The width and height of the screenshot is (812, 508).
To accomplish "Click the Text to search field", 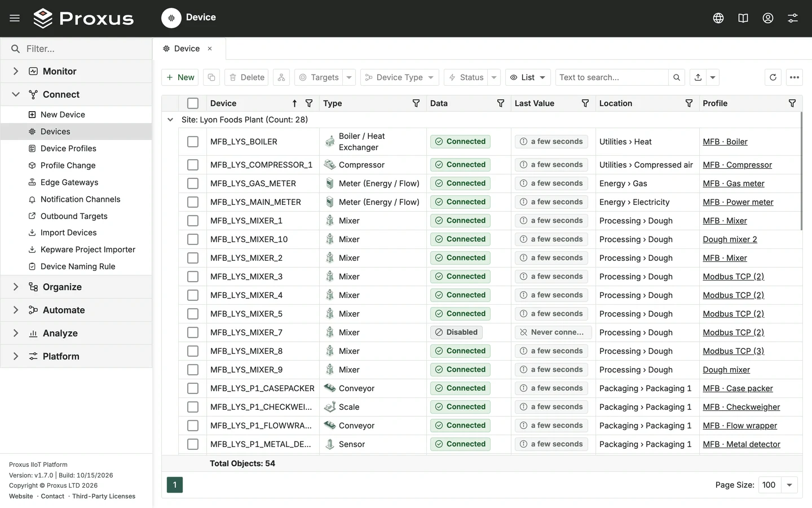I will [612, 77].
